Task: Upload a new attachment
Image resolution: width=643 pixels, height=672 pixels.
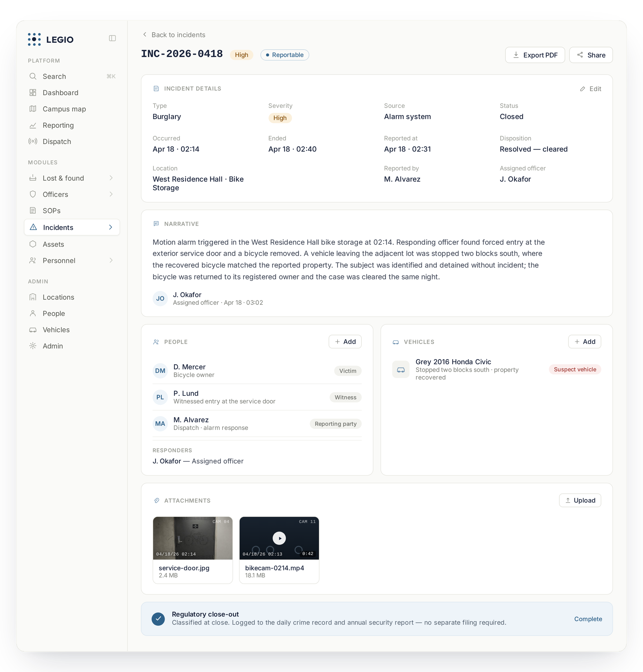Action: click(580, 500)
